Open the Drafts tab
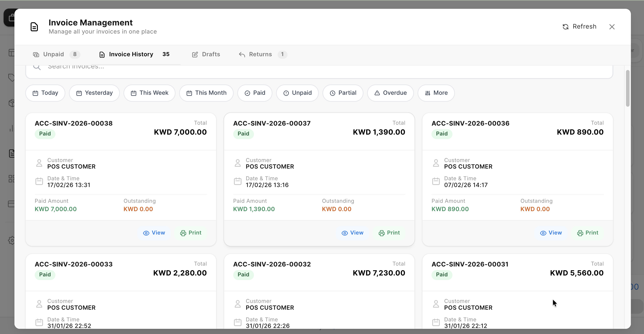The height and width of the screenshot is (334, 644). coord(206,54)
